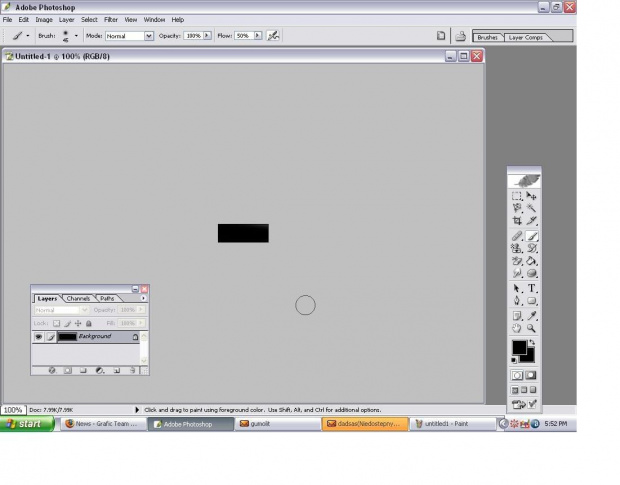
Task: Open the layer Fill arrow
Action: coord(140,323)
